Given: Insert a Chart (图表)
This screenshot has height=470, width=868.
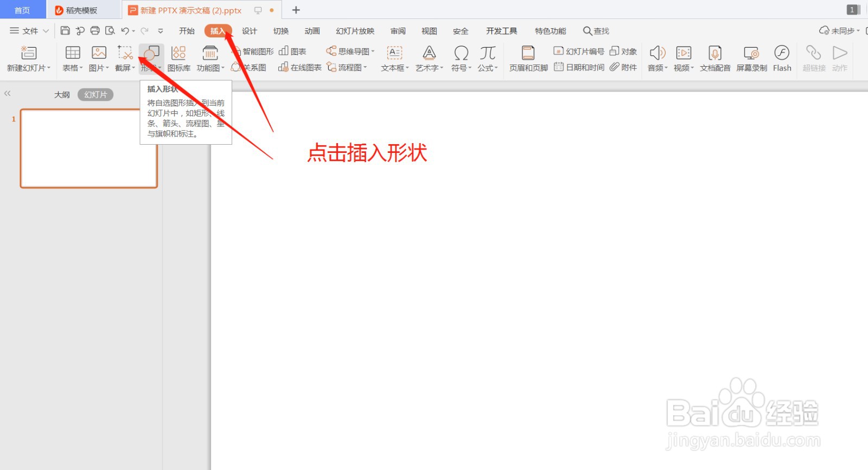Looking at the screenshot, I should coord(292,51).
